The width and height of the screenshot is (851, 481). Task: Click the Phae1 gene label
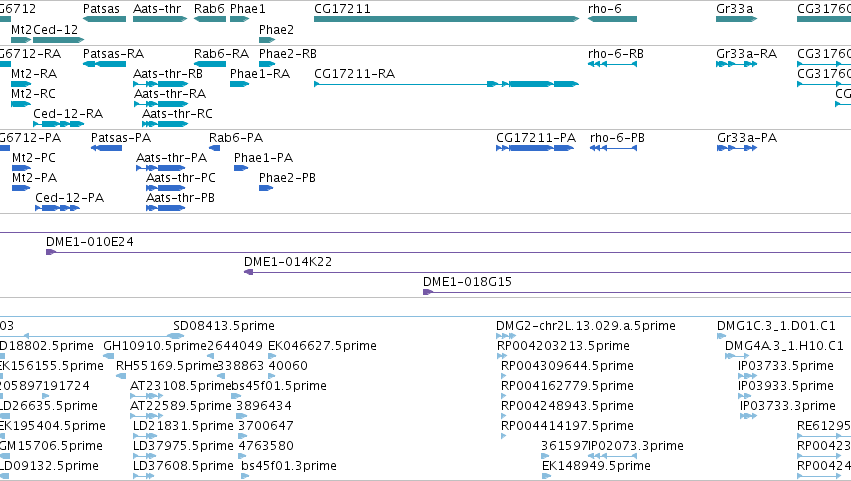(x=248, y=9)
